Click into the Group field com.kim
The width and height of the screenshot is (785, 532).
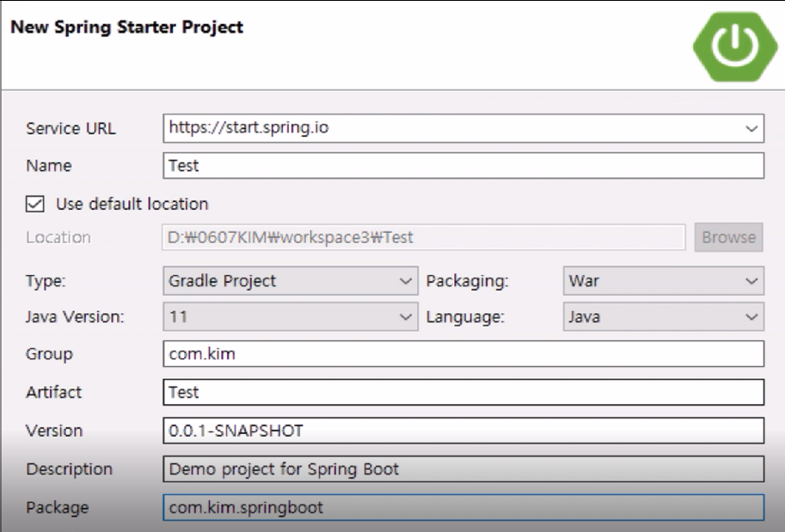click(x=463, y=354)
